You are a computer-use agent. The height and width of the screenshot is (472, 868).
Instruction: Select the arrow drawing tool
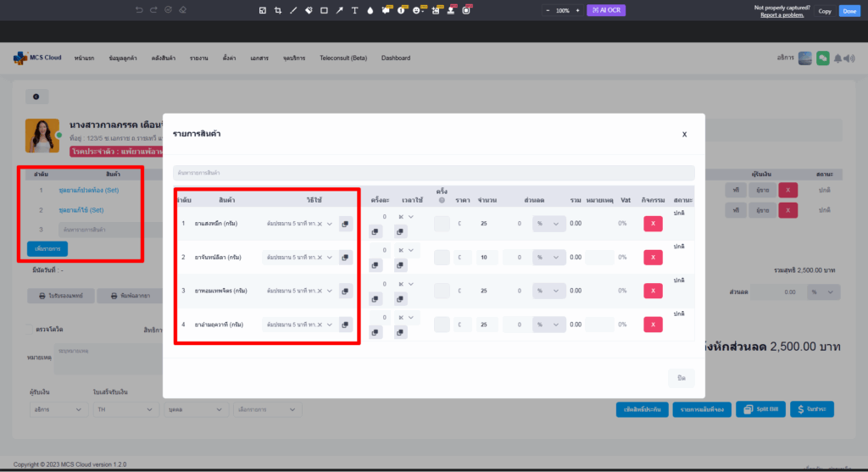point(339,10)
